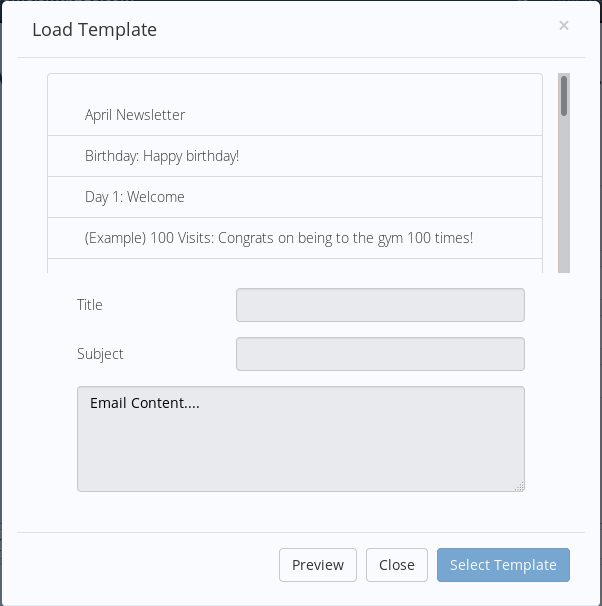
Task: Choose the Birthday: Happy birthday! template
Action: [x=162, y=156]
